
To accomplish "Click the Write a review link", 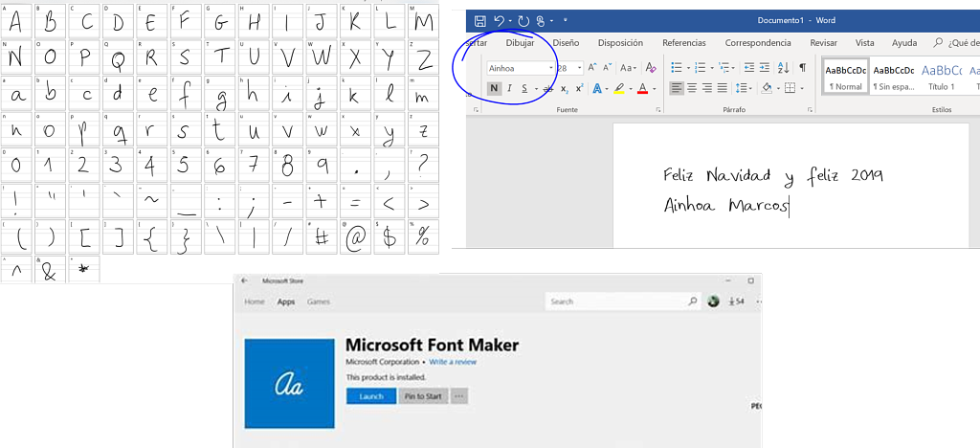I will (453, 363).
